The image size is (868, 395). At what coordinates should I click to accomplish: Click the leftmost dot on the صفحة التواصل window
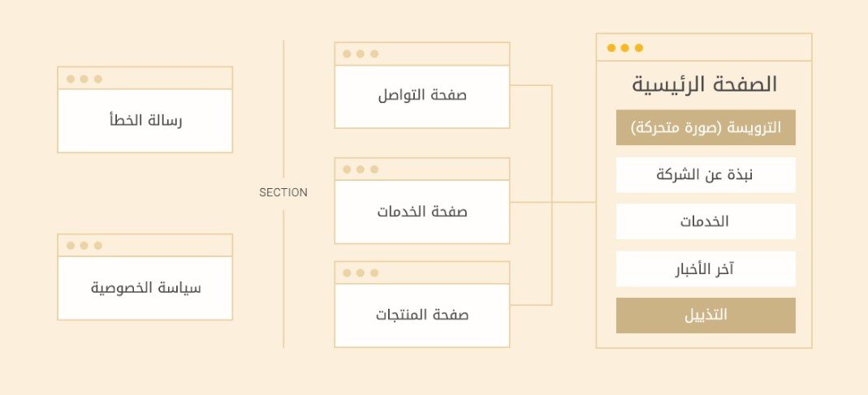pos(347,54)
